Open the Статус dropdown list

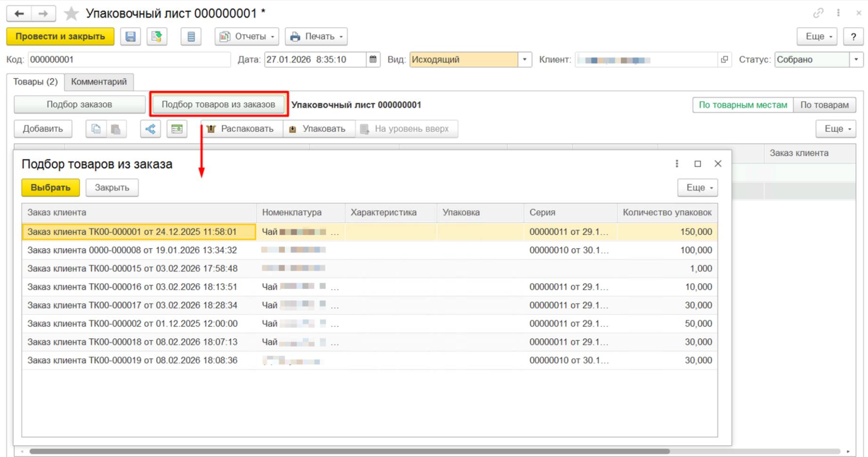pos(856,59)
